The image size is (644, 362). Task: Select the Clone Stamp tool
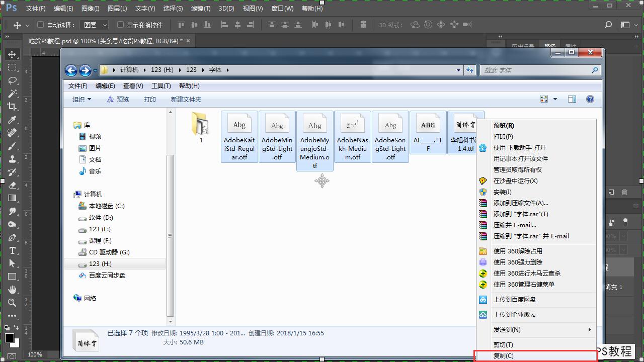(13, 159)
